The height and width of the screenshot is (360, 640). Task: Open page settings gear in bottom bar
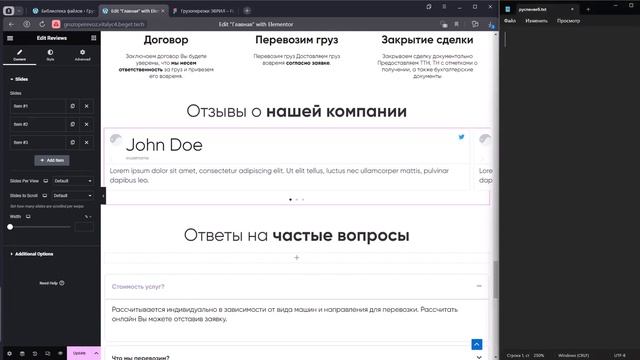[x=9, y=353]
